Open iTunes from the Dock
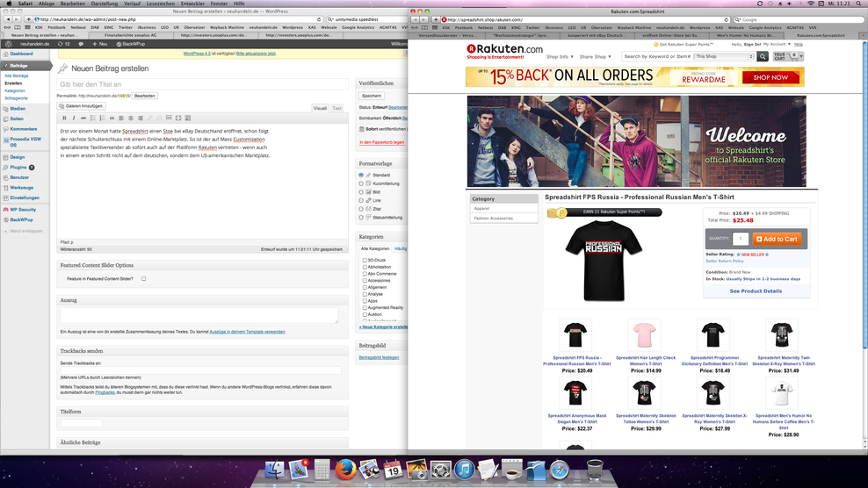The height and width of the screenshot is (488, 868). (465, 470)
